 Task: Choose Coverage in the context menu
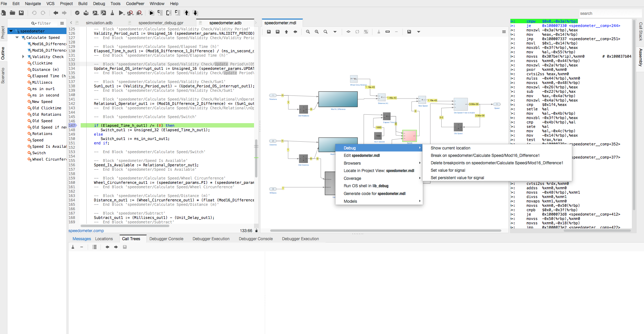pyautogui.click(x=379, y=178)
